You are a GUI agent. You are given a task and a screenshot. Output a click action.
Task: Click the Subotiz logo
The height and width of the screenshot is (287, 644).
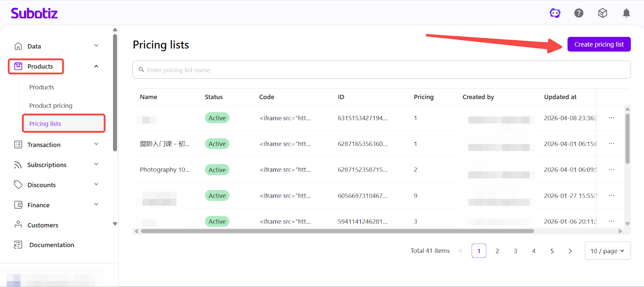(x=34, y=13)
